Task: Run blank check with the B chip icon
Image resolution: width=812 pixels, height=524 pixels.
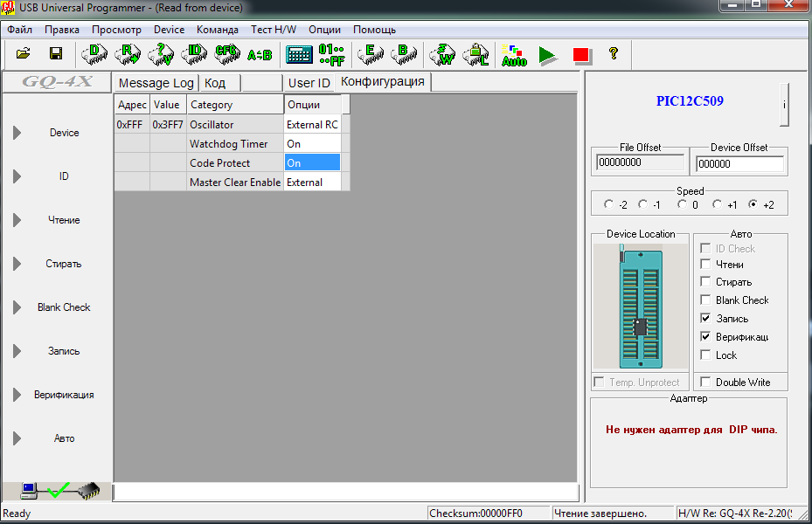Action: (404, 54)
